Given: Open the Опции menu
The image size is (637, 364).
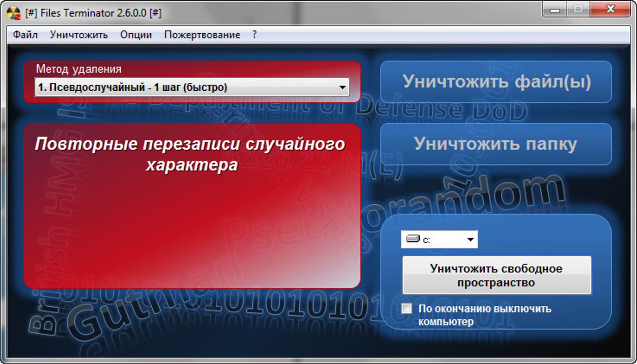Looking at the screenshot, I should (136, 35).
